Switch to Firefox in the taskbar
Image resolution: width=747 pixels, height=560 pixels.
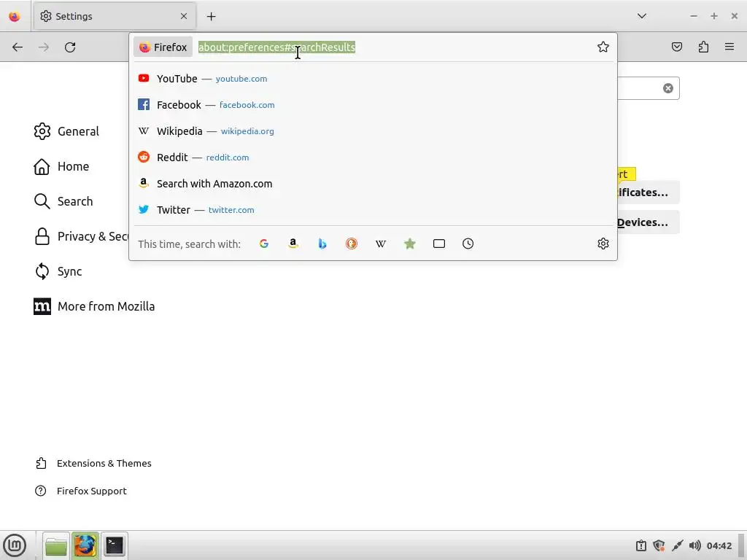(85, 545)
